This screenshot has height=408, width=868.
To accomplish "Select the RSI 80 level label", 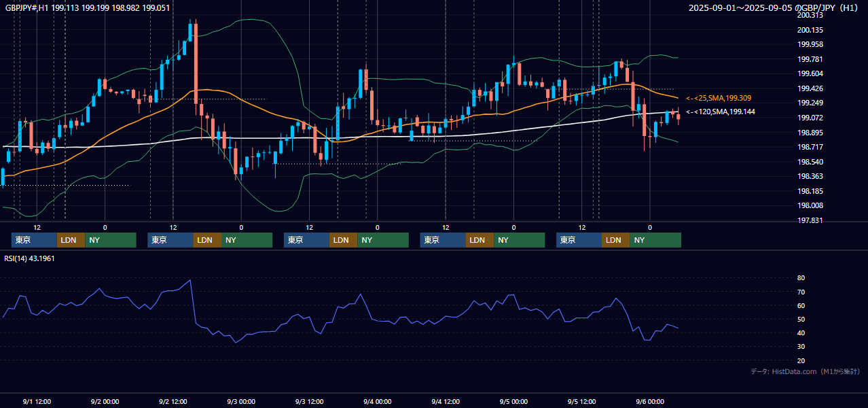I will 801,278.
